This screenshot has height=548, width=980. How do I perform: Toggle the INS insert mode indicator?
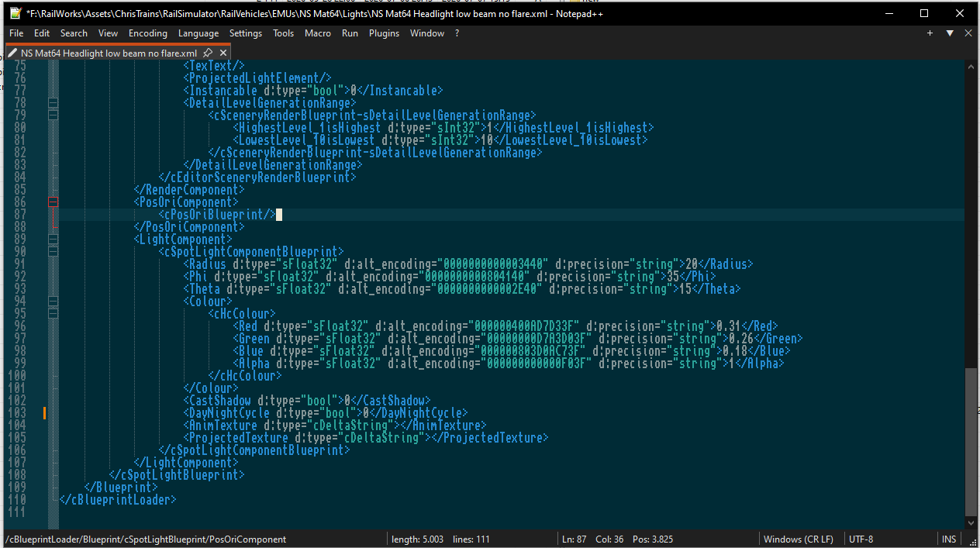[949, 539]
